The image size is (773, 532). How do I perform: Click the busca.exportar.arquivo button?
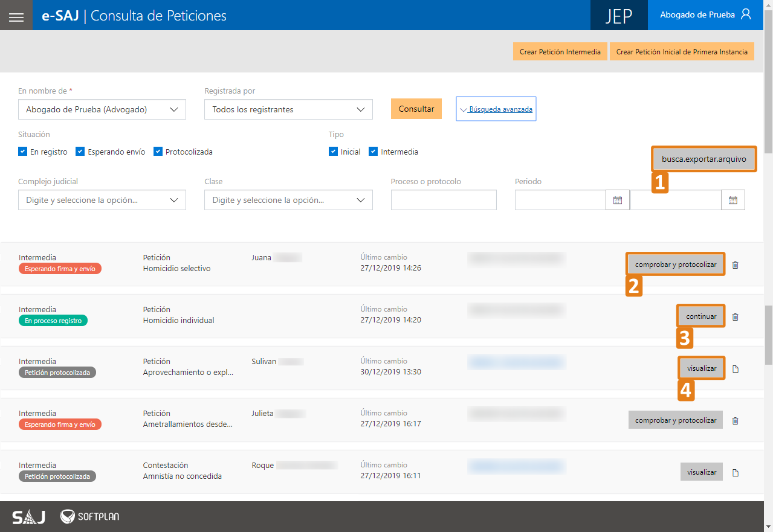[x=703, y=159]
